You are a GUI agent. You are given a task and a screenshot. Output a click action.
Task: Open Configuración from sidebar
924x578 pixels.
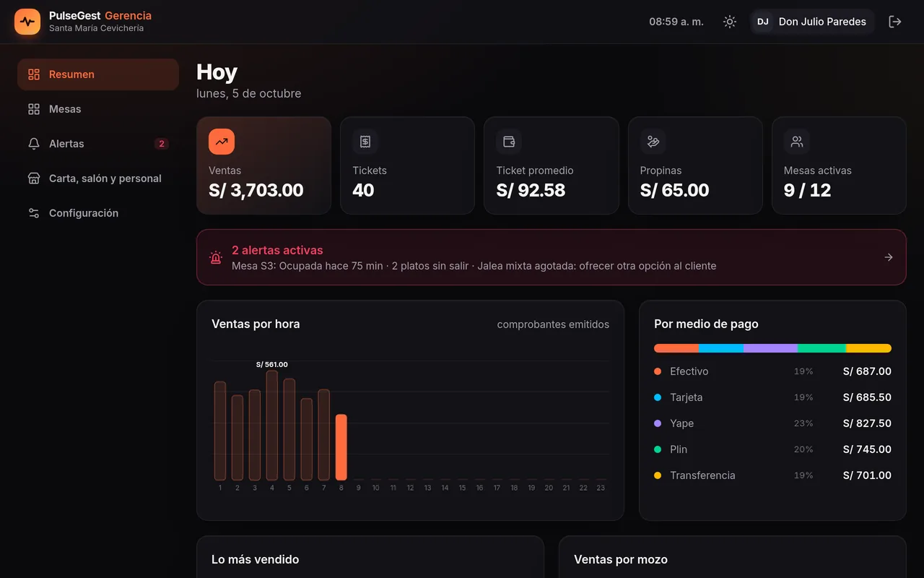click(98, 213)
